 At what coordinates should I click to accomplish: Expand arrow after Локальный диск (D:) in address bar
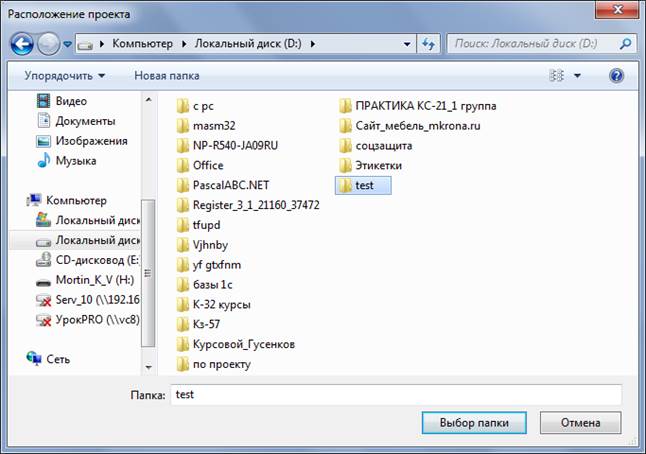(313, 44)
